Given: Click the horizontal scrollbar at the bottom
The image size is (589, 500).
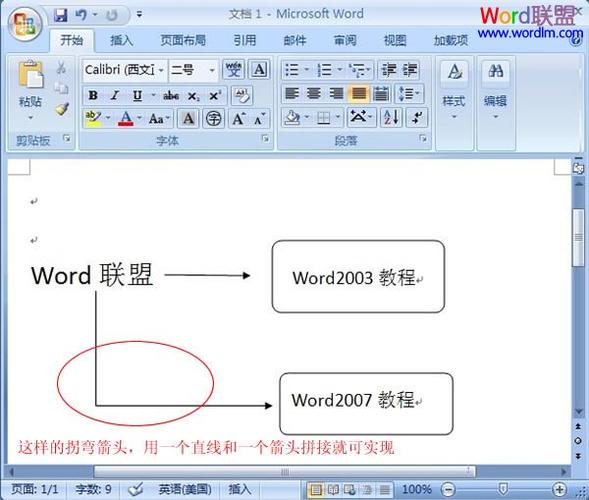Looking at the screenshot, I should coord(285,471).
